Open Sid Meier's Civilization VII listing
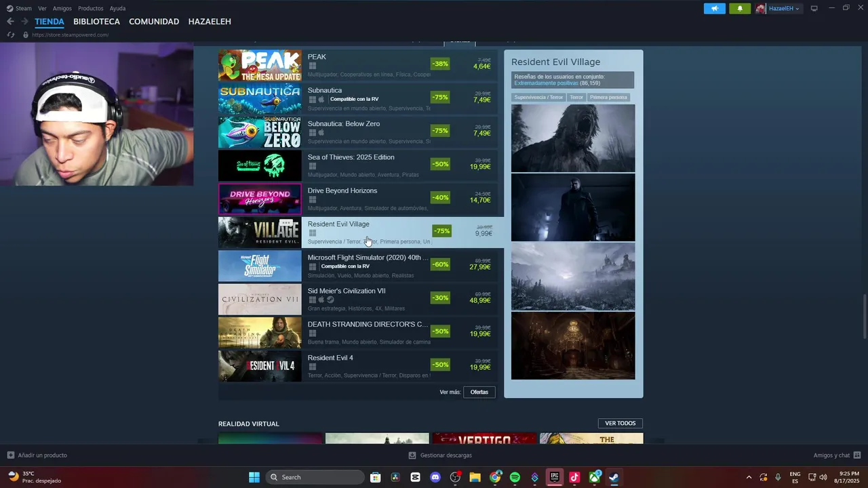Viewport: 868px width, 488px height. (x=358, y=300)
